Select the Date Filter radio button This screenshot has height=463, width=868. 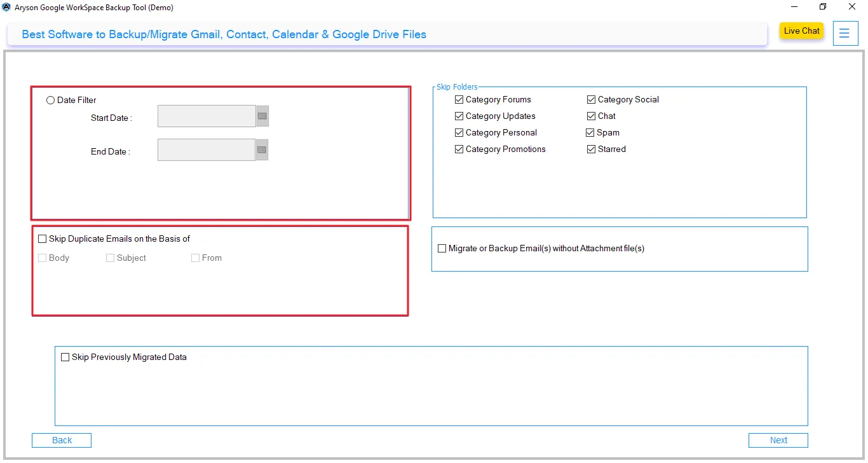tap(50, 100)
